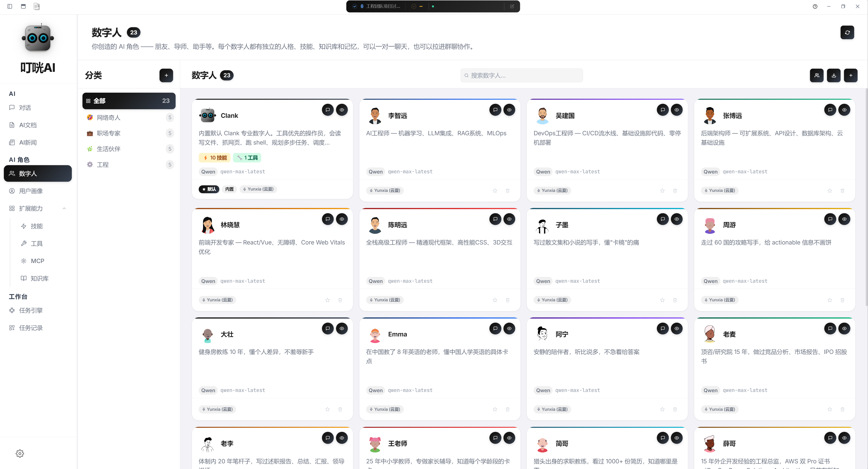Delete 周游 using its trash icon

coord(842,300)
